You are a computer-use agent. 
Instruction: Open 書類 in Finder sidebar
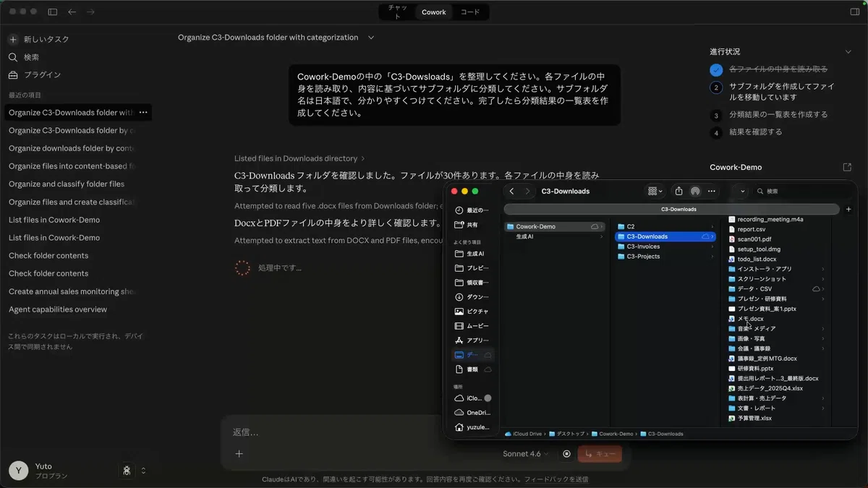point(472,369)
